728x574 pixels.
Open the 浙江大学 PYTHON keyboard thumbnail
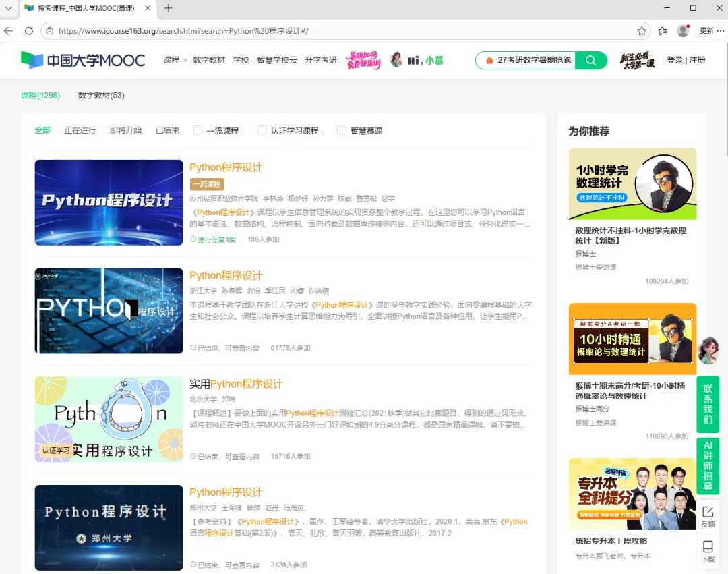[109, 311]
